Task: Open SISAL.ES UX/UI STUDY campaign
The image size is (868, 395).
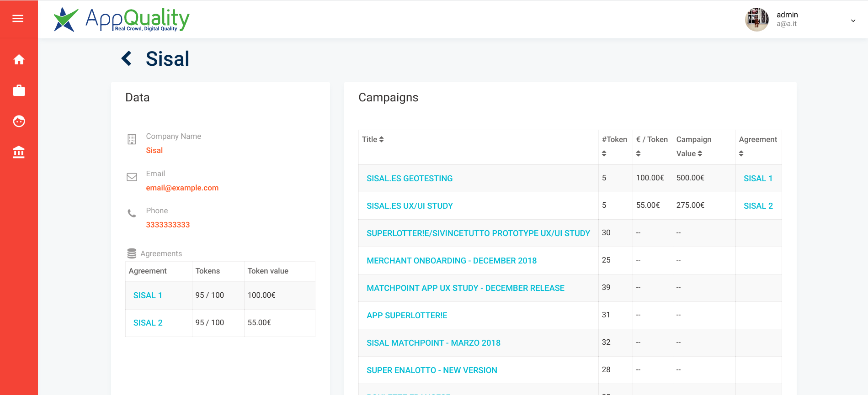Action: tap(410, 206)
